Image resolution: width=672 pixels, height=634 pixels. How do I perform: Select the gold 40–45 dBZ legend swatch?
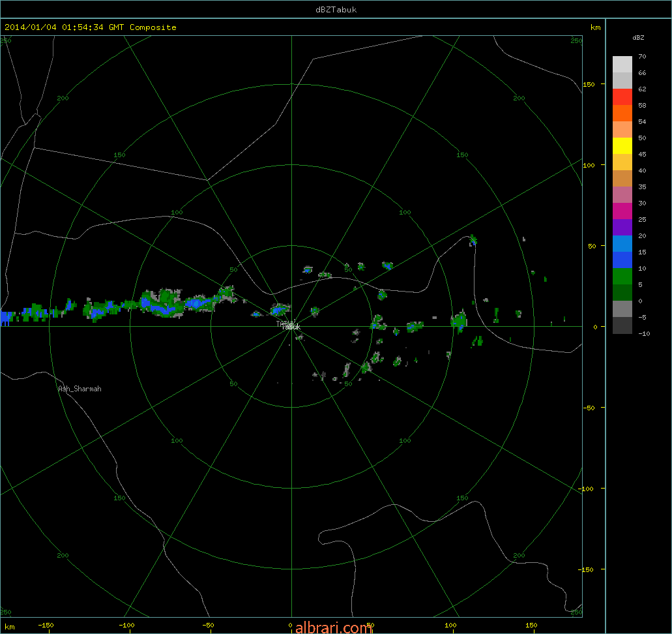622,162
